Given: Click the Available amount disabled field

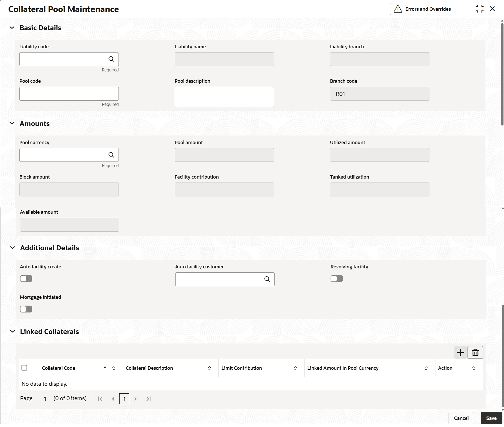Looking at the screenshot, I should tap(70, 225).
